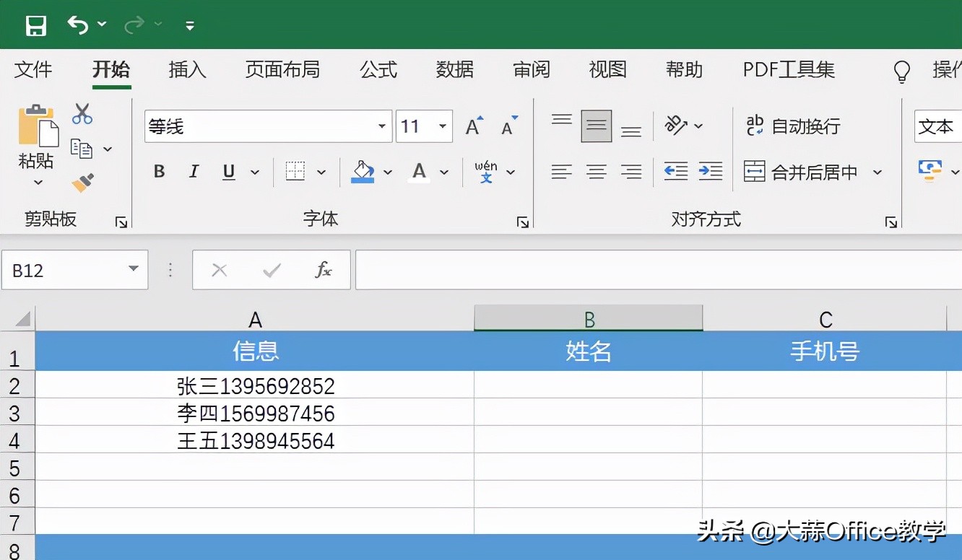Viewport: 962px width, 560px height.
Task: Set top vertical alignment
Action: coord(562,120)
